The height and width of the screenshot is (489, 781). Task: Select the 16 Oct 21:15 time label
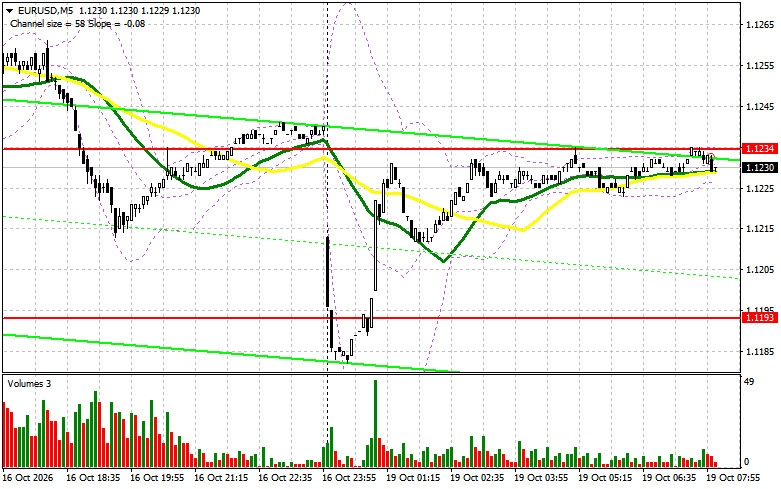[x=221, y=478]
